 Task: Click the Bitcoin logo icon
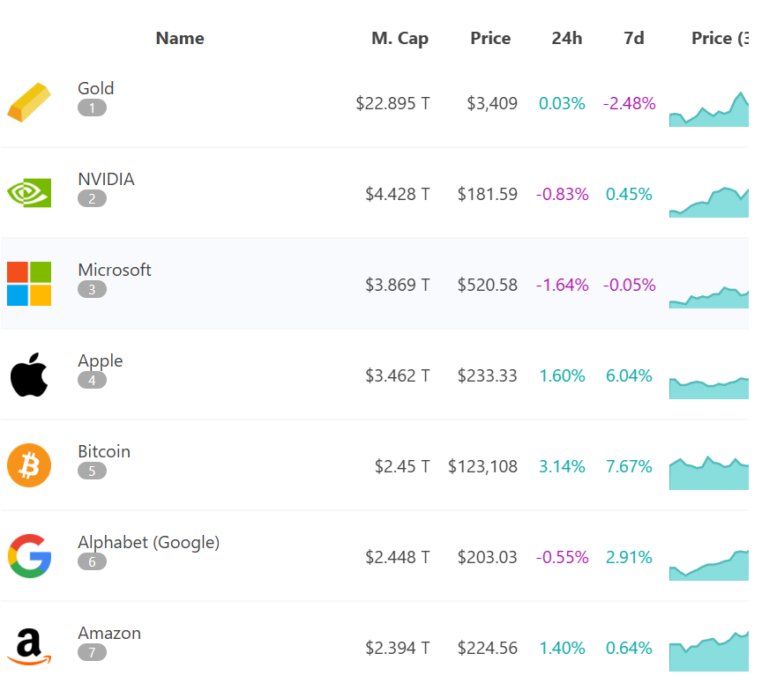pyautogui.click(x=29, y=465)
